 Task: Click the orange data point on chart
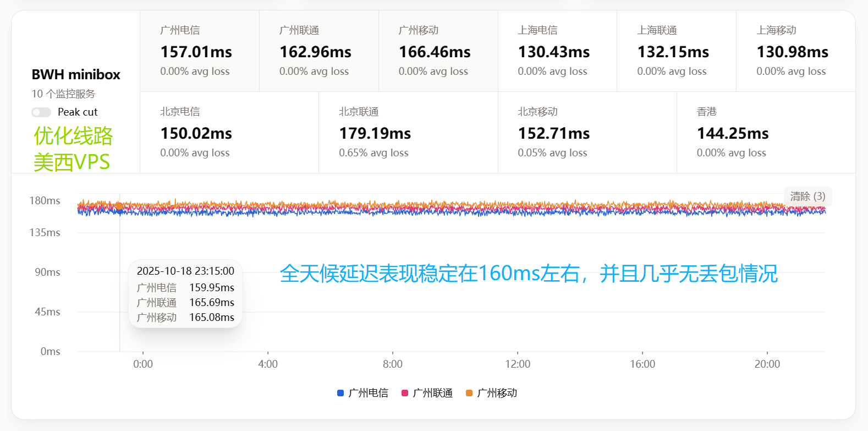(119, 206)
